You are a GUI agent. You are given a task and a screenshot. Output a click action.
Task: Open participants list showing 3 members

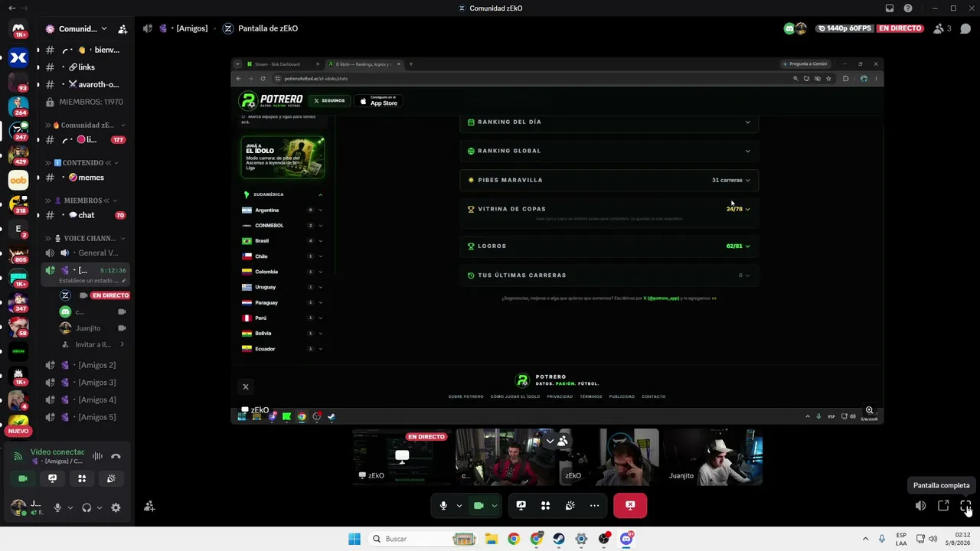942,29
